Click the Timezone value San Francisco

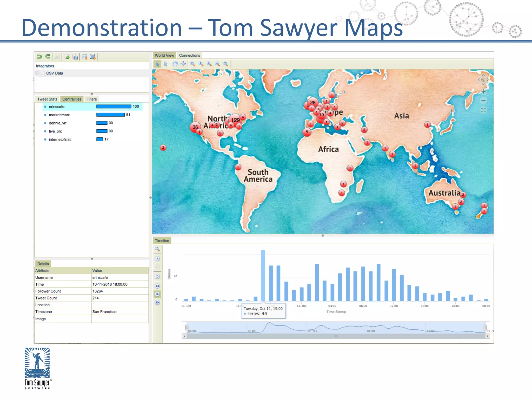(120, 312)
